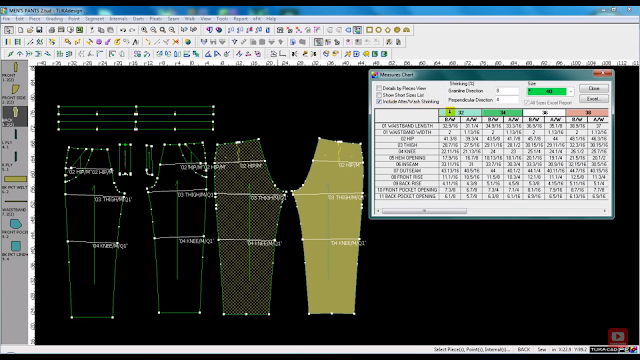Screen dimensions: 640x360
Task: Click the Close button in Measures Chart
Action: pyautogui.click(x=594, y=88)
